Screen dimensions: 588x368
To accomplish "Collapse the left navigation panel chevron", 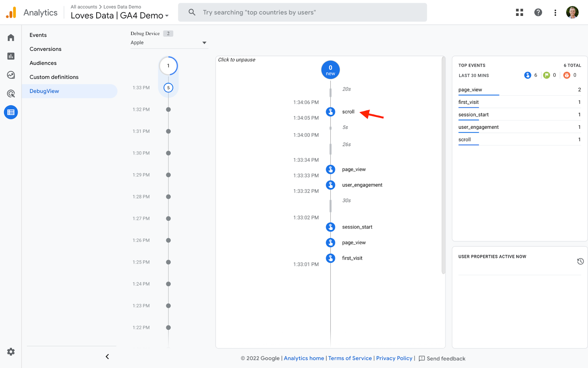I will 107,356.
